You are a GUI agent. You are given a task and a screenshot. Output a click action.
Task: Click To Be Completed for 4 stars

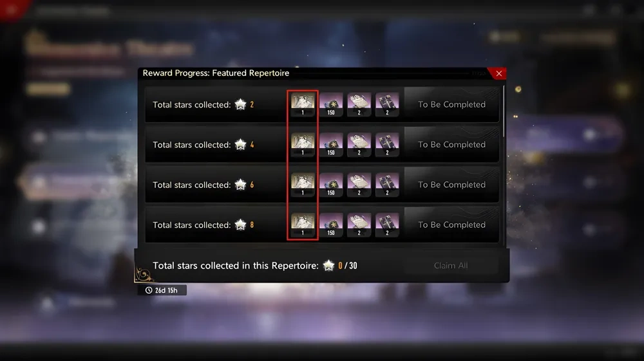(451, 144)
